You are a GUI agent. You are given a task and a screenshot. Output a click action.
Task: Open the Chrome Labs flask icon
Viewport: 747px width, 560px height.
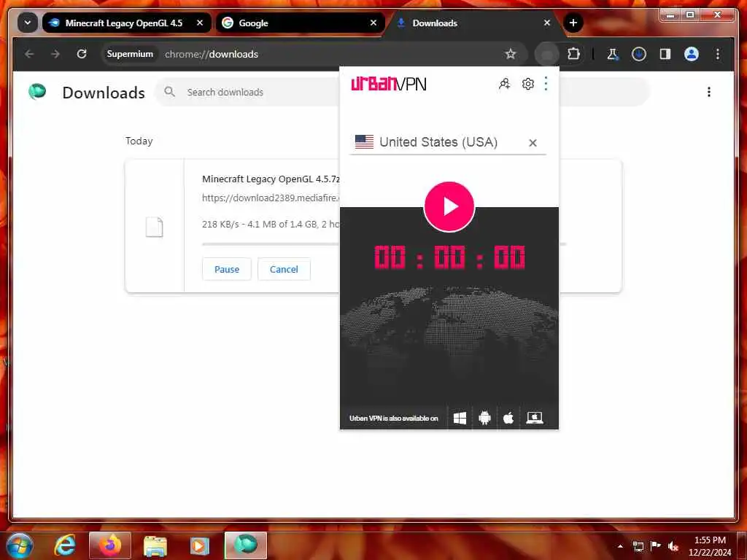pyautogui.click(x=613, y=54)
